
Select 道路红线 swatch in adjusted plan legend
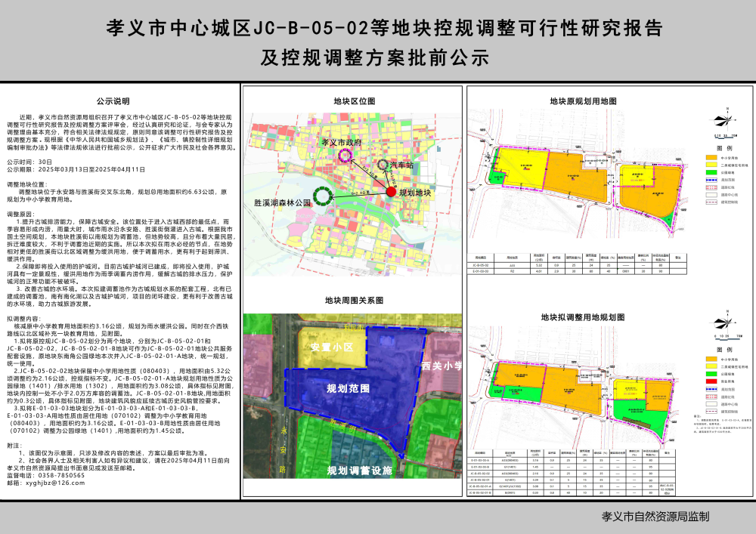coord(711,397)
